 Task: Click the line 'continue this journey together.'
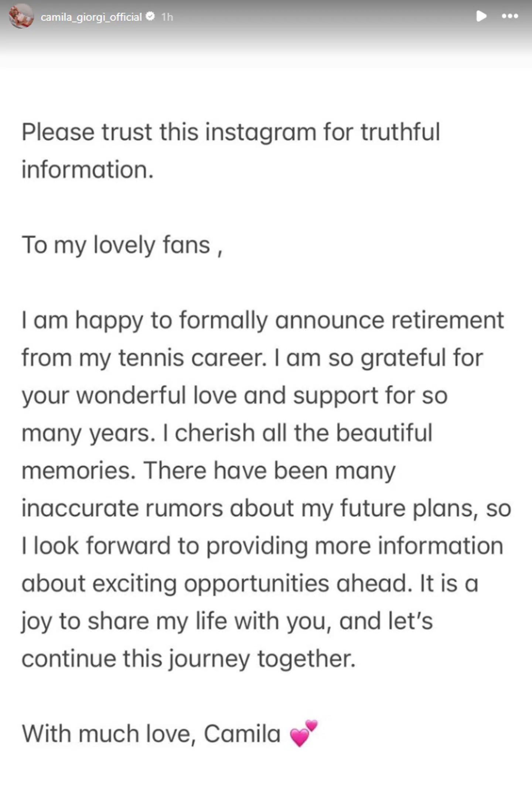tap(188, 659)
